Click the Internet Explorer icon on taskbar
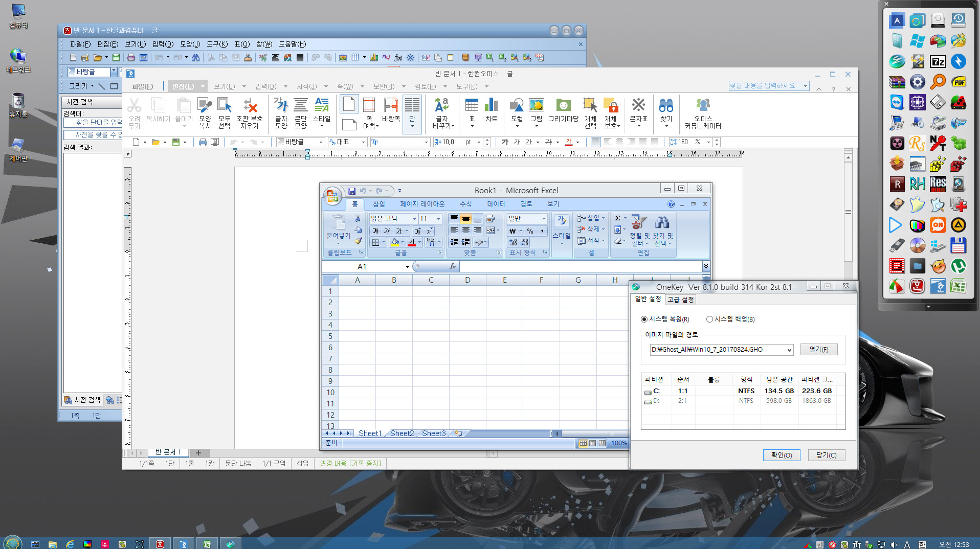 coord(70,544)
